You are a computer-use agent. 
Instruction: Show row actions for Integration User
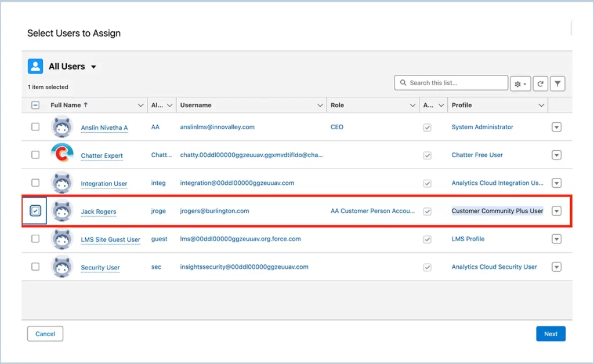556,183
